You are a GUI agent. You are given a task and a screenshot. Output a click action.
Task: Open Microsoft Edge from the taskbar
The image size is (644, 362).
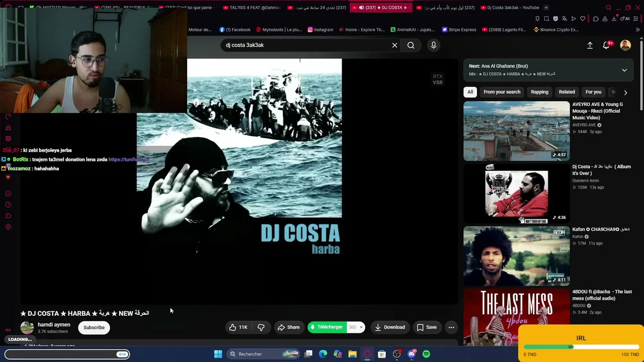323,354
